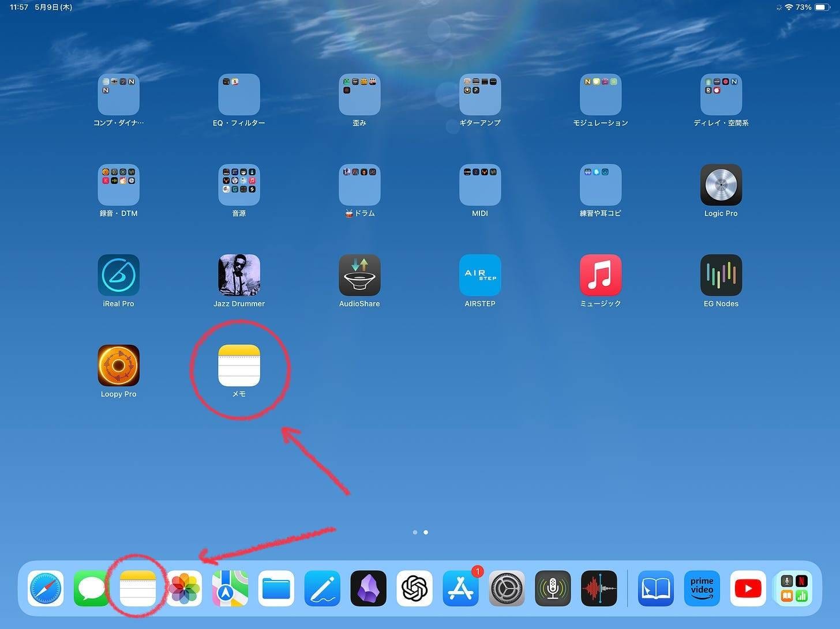Viewport: 840px width, 629px height.
Task: Open green microphone app in dock
Action: point(553,589)
